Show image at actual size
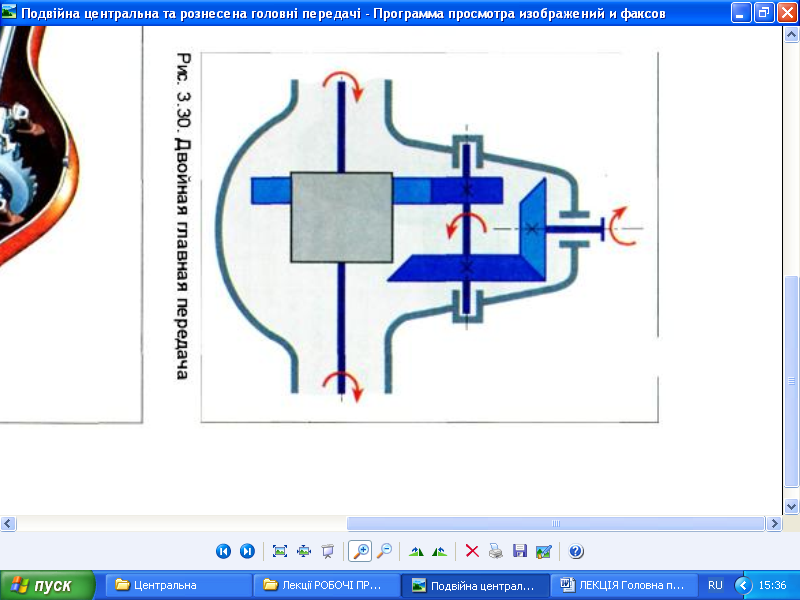Viewport: 800px width, 600px height. pos(304,551)
